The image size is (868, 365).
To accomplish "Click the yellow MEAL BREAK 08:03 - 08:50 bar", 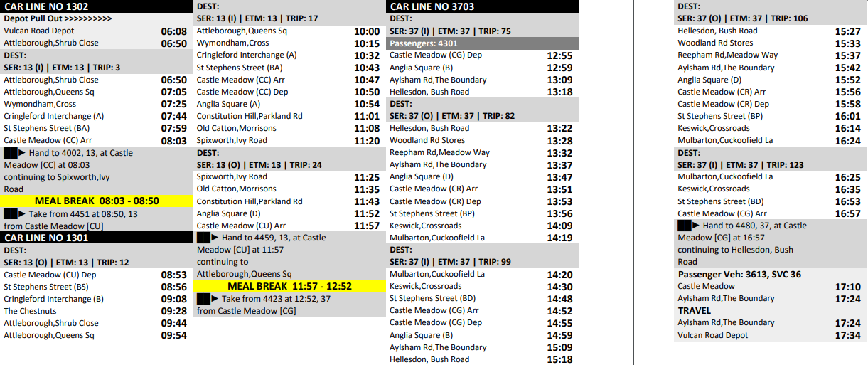I will click(97, 201).
